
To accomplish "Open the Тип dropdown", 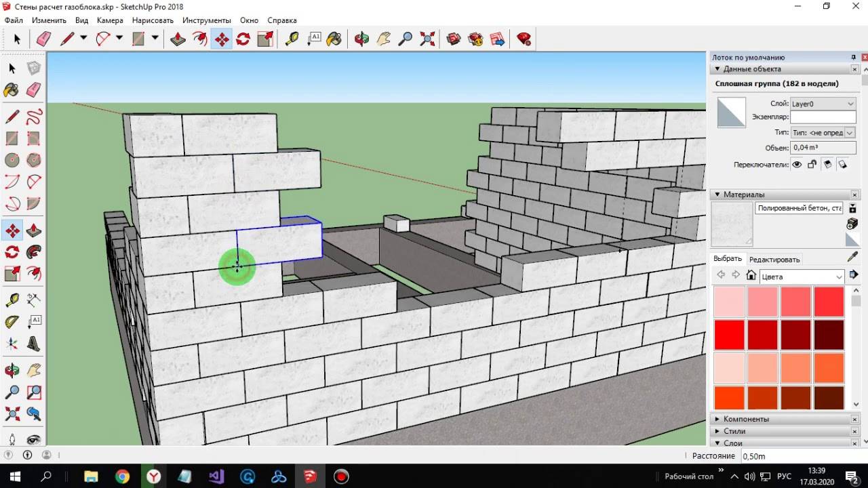I will (x=823, y=133).
